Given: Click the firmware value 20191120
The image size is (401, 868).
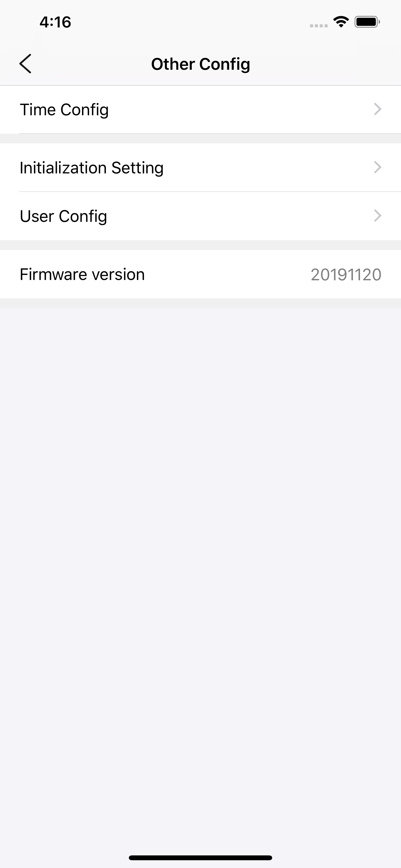Looking at the screenshot, I should click(x=346, y=274).
